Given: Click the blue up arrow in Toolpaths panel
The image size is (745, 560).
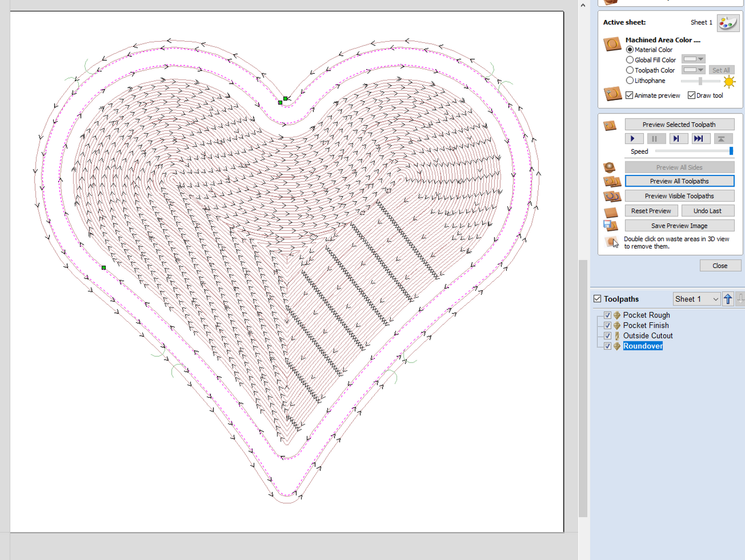Looking at the screenshot, I should pyautogui.click(x=728, y=299).
